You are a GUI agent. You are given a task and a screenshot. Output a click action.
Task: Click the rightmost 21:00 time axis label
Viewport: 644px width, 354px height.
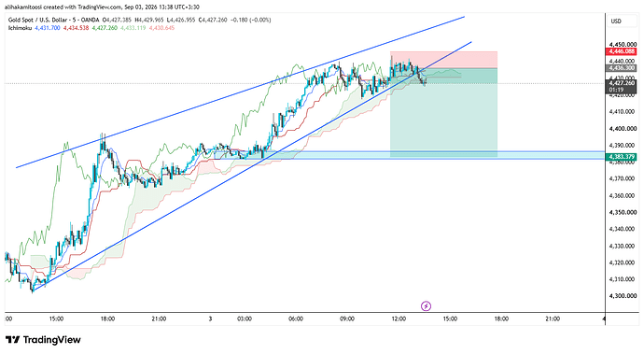click(553, 319)
